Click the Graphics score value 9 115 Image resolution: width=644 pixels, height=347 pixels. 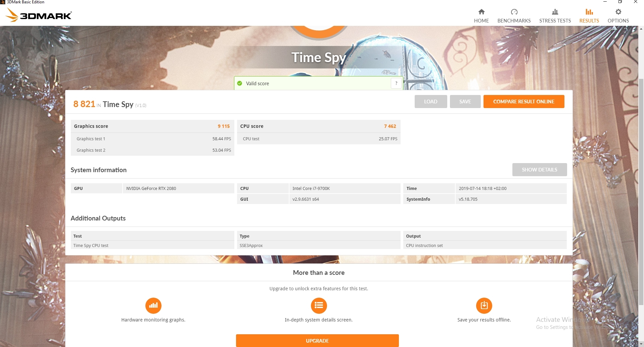tap(224, 126)
